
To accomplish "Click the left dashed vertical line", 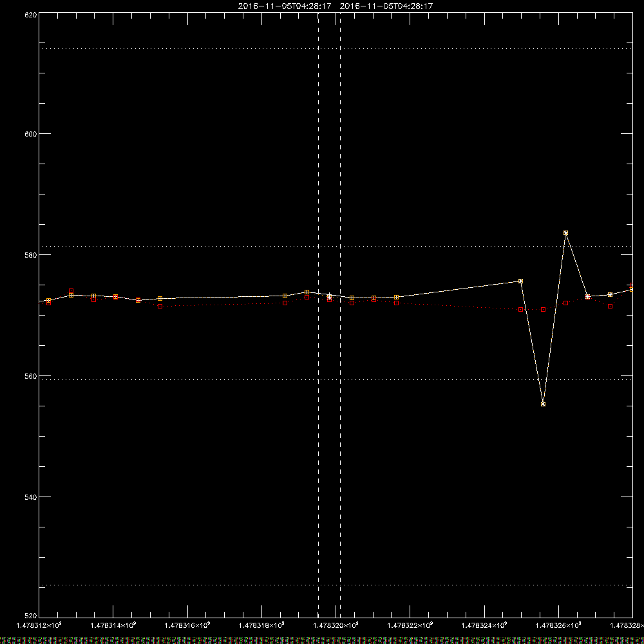I will 318,315.
